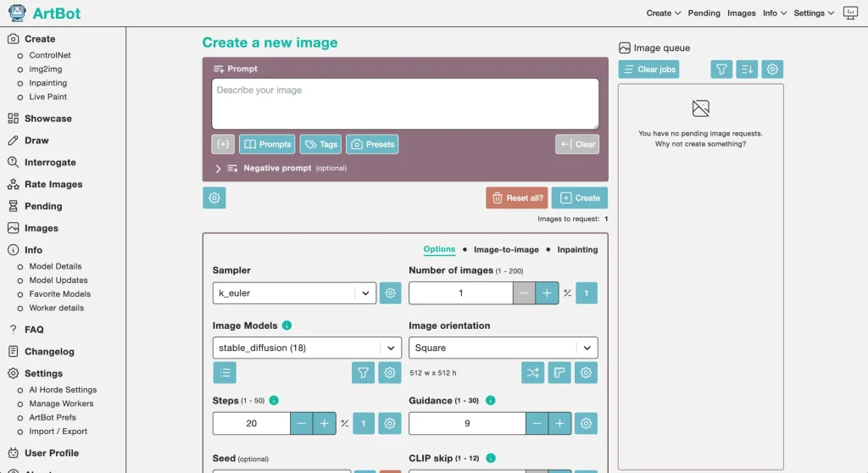Click the prompt text area
This screenshot has width=868, height=473.
(404, 103)
